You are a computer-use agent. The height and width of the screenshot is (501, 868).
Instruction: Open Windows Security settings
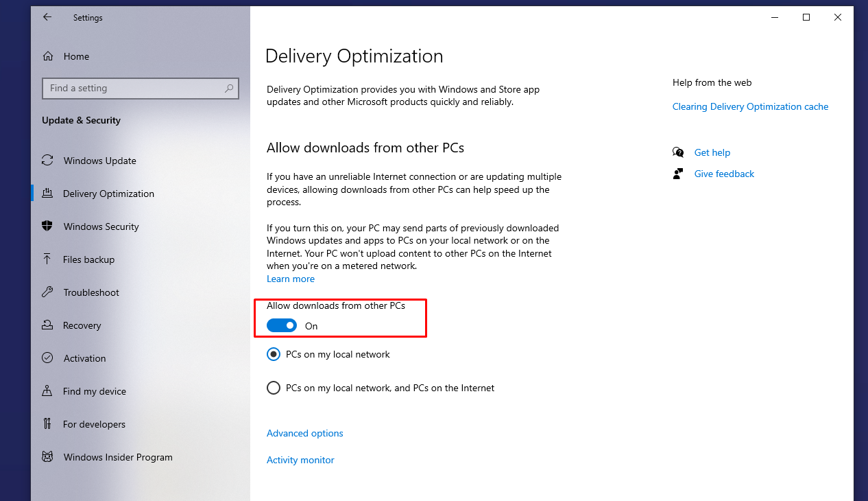101,226
